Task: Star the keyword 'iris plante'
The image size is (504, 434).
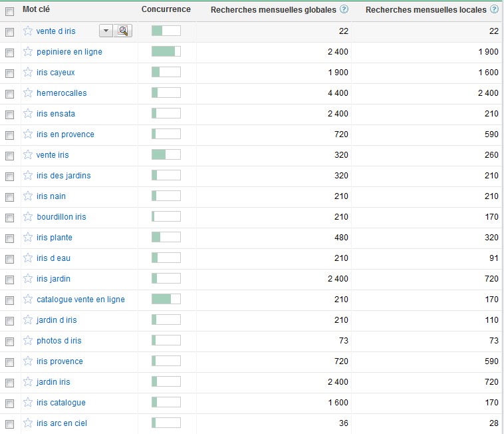Action: [x=28, y=237]
